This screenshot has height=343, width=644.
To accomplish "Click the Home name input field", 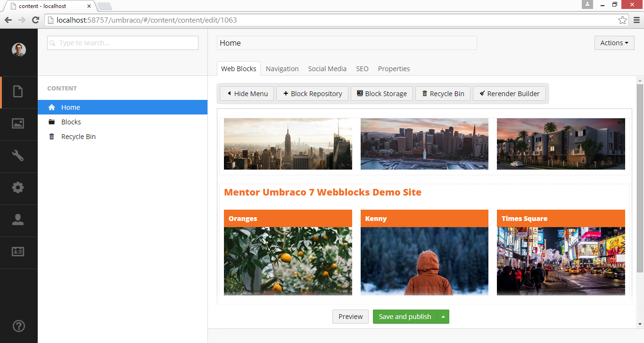I will pos(347,43).
